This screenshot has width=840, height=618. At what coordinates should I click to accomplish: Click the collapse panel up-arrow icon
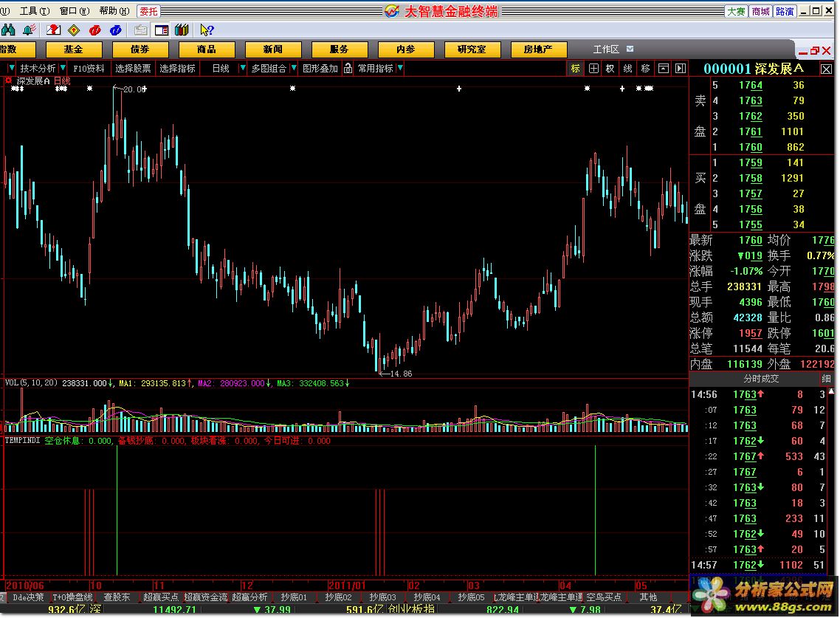[663, 68]
